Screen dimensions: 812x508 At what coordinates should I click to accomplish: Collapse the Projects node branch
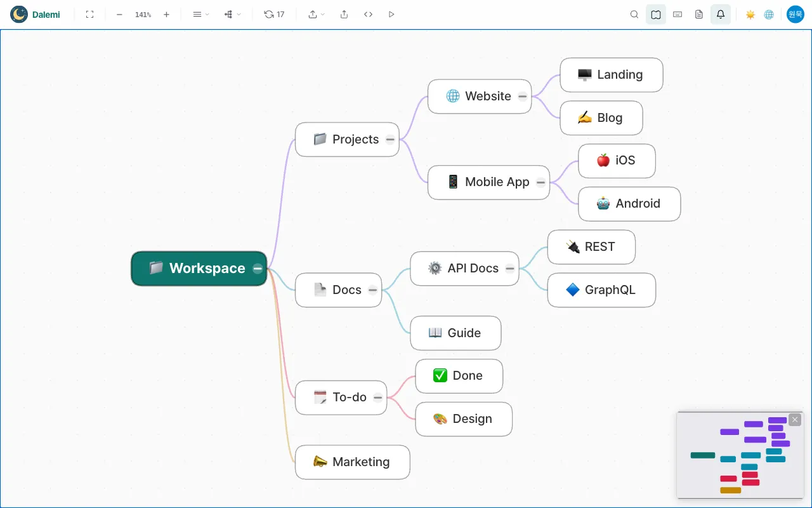tap(390, 140)
